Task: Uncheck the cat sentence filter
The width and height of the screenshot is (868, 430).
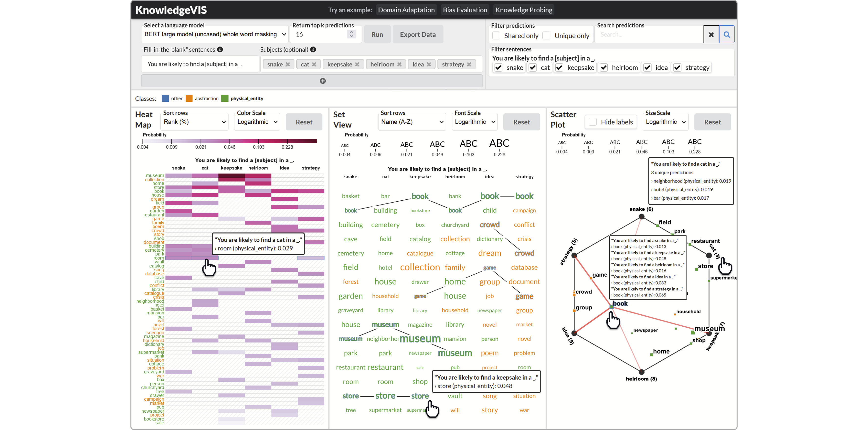Action: pos(533,68)
